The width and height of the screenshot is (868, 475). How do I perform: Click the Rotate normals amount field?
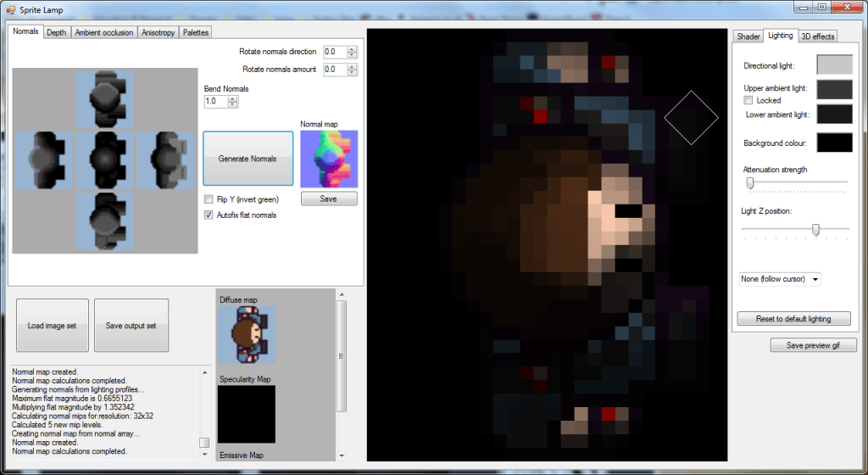tap(334, 70)
